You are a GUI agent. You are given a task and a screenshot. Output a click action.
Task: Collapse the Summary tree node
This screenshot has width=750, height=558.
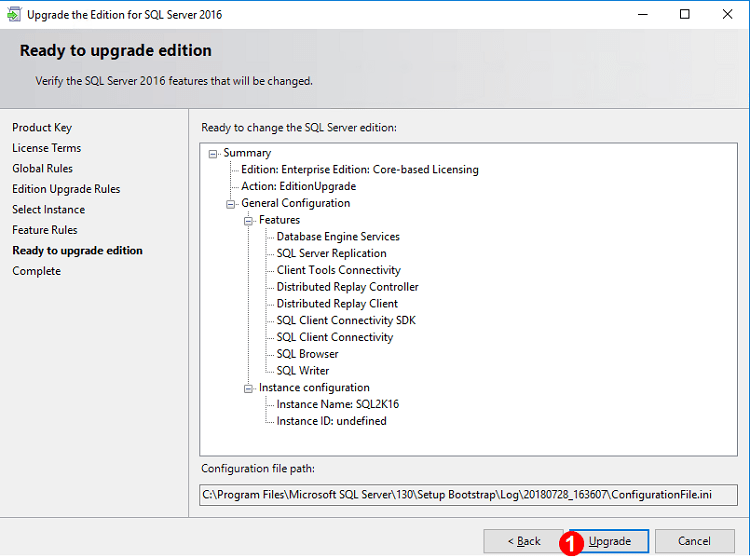[x=213, y=154]
